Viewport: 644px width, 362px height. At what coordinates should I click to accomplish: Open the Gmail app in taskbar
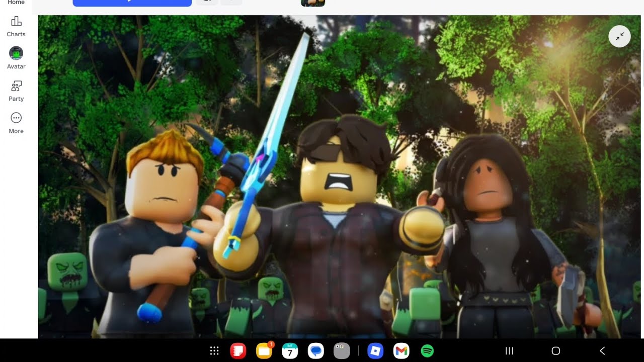(401, 351)
